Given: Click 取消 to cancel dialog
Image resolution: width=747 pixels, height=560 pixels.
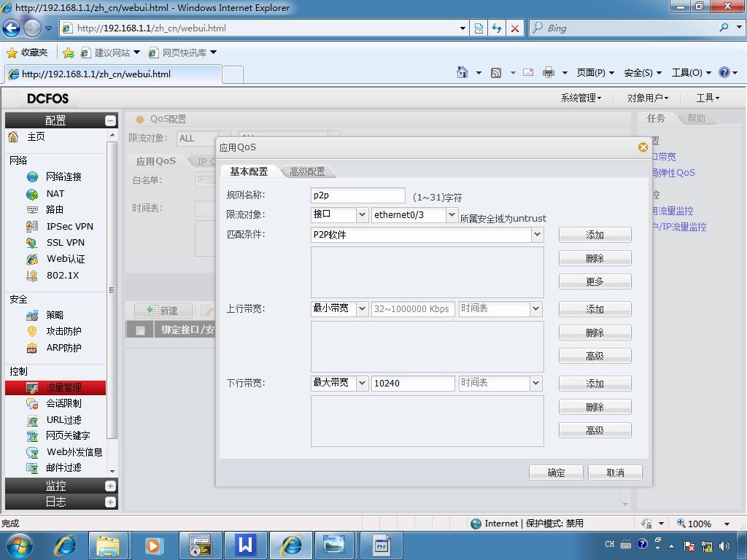Looking at the screenshot, I should [615, 472].
